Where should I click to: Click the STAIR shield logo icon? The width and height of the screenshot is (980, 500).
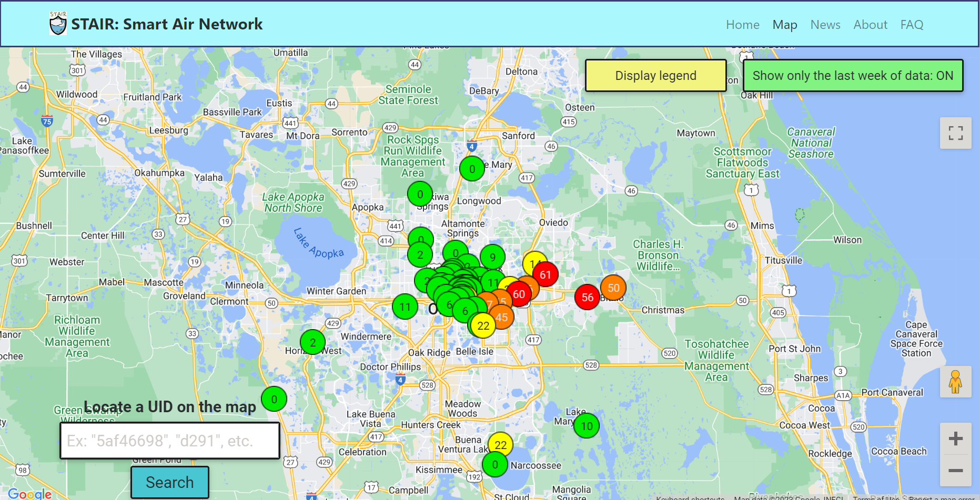click(x=58, y=24)
